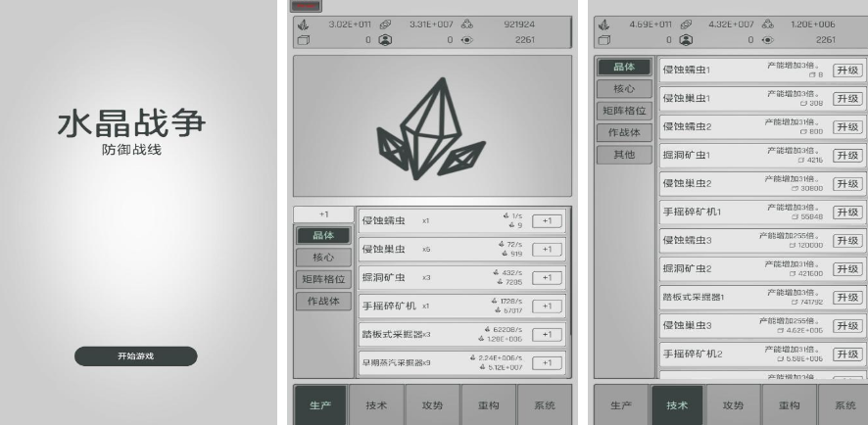Click 升级 for 侵蚀蠕虫1

coord(847,71)
